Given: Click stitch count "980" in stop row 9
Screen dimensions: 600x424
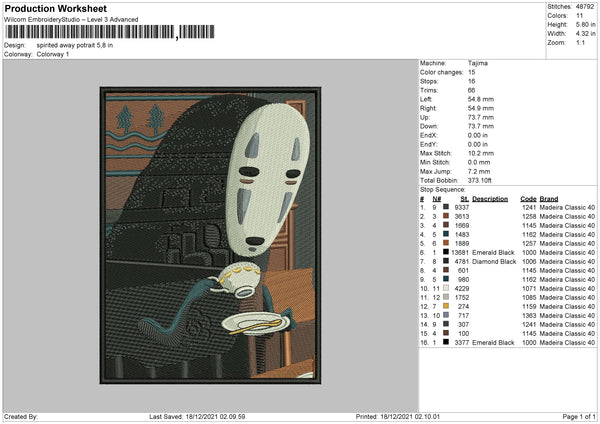Looking at the screenshot, I should [x=463, y=279].
